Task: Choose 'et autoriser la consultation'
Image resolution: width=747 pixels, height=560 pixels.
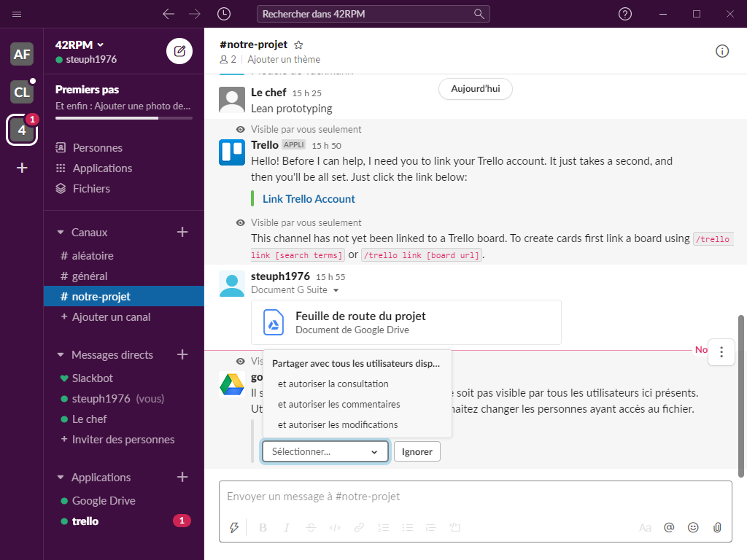Action: point(333,384)
